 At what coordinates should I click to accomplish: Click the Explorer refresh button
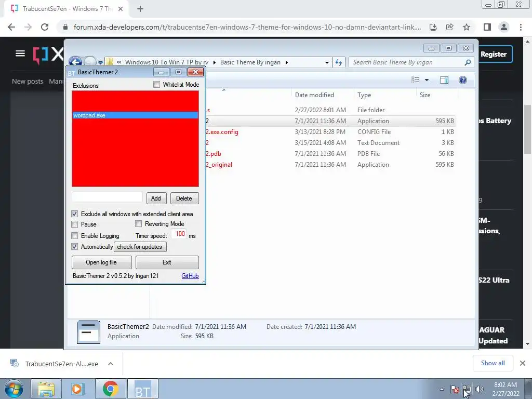pos(339,62)
